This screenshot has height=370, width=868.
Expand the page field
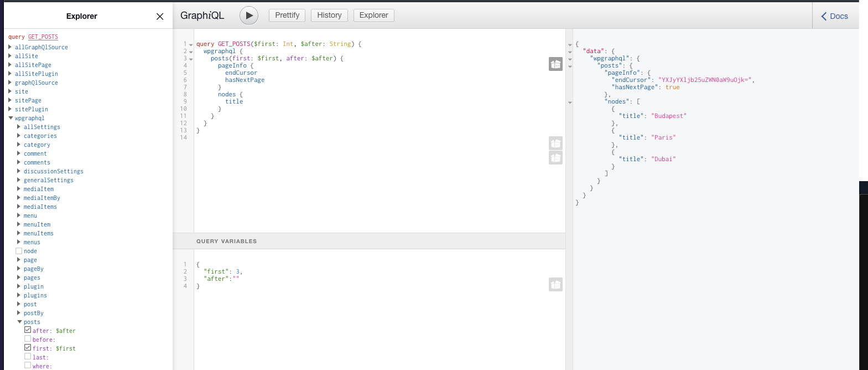tap(19, 260)
